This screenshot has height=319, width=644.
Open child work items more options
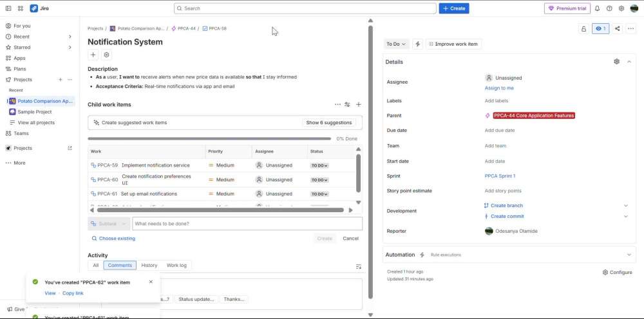tap(337, 105)
